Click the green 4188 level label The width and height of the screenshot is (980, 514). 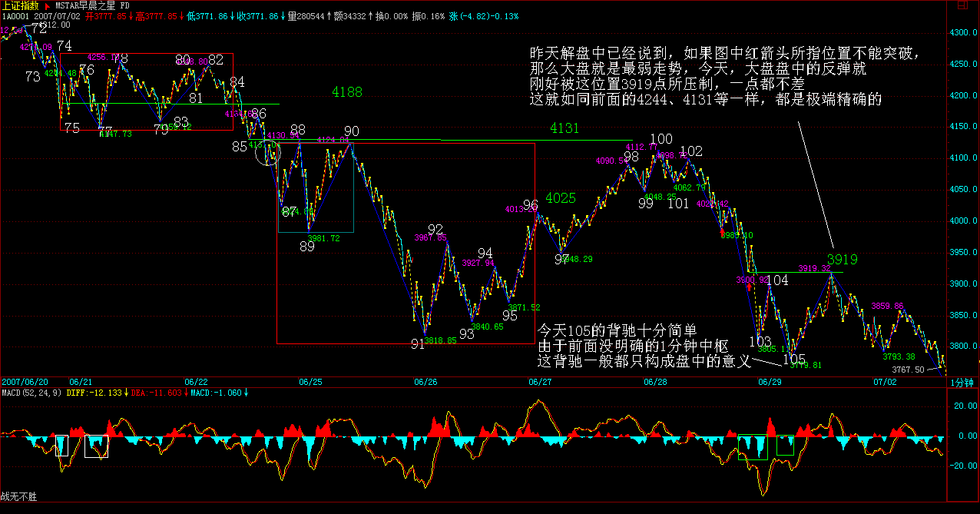click(x=347, y=92)
